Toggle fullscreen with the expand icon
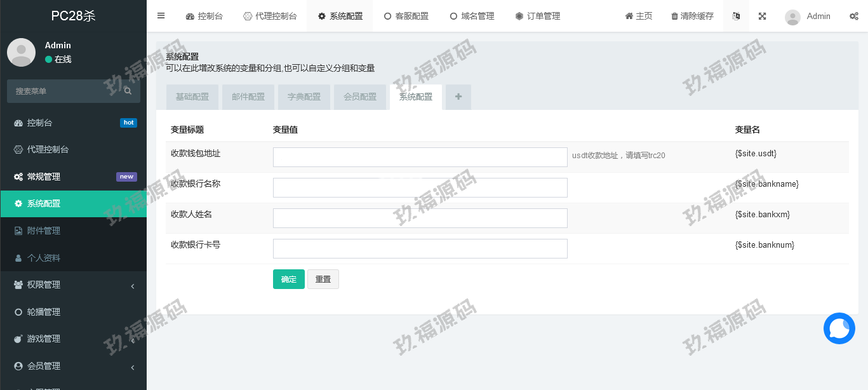This screenshot has height=390, width=868. click(762, 16)
